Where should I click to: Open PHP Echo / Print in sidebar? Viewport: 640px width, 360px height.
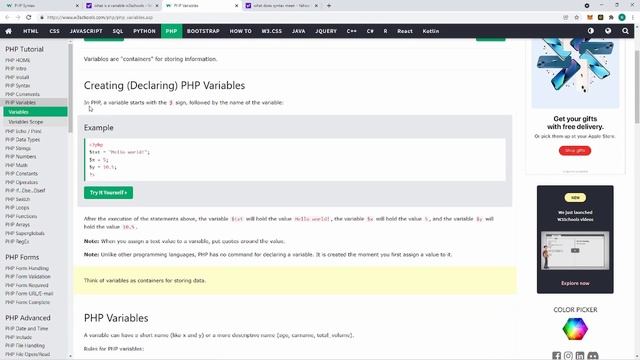(x=23, y=131)
